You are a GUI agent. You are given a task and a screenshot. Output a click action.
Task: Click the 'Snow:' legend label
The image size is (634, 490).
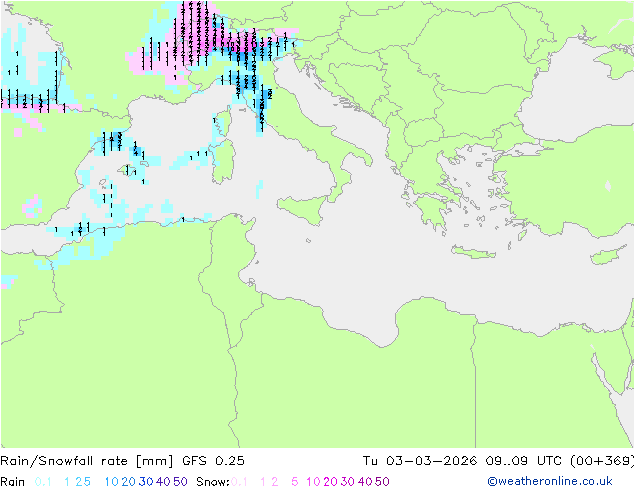[213, 482]
